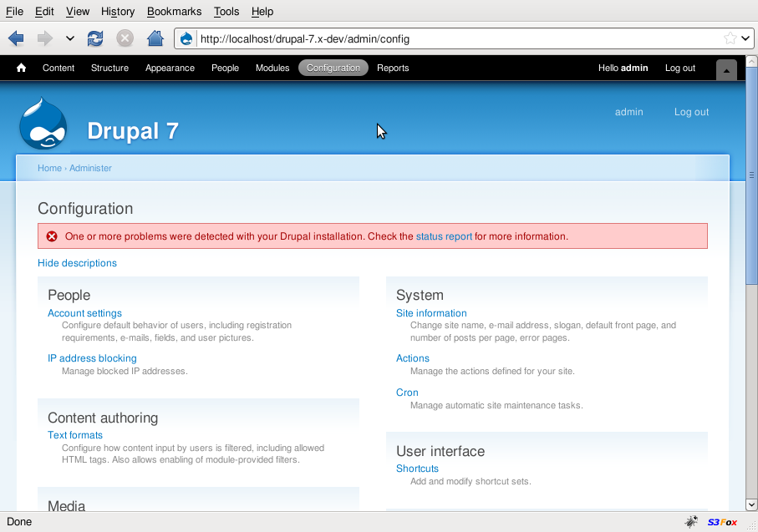Click the User interface heading
The image size is (758, 532).
tap(440, 451)
